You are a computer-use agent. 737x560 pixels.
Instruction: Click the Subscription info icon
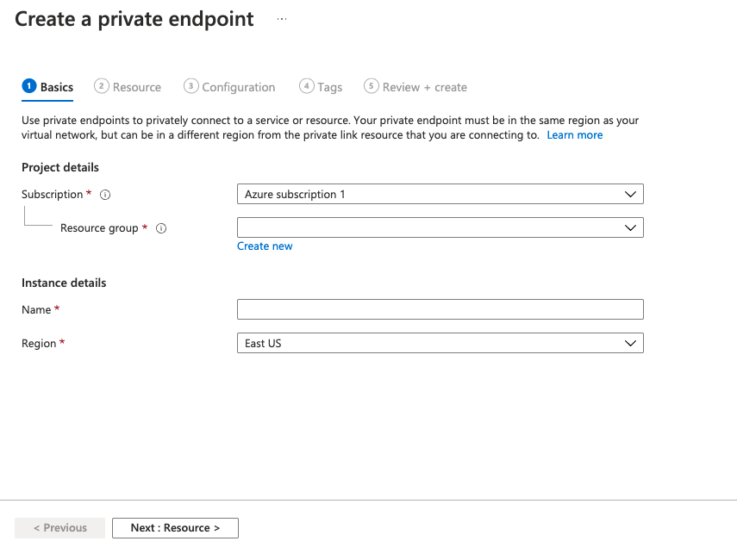coord(105,195)
